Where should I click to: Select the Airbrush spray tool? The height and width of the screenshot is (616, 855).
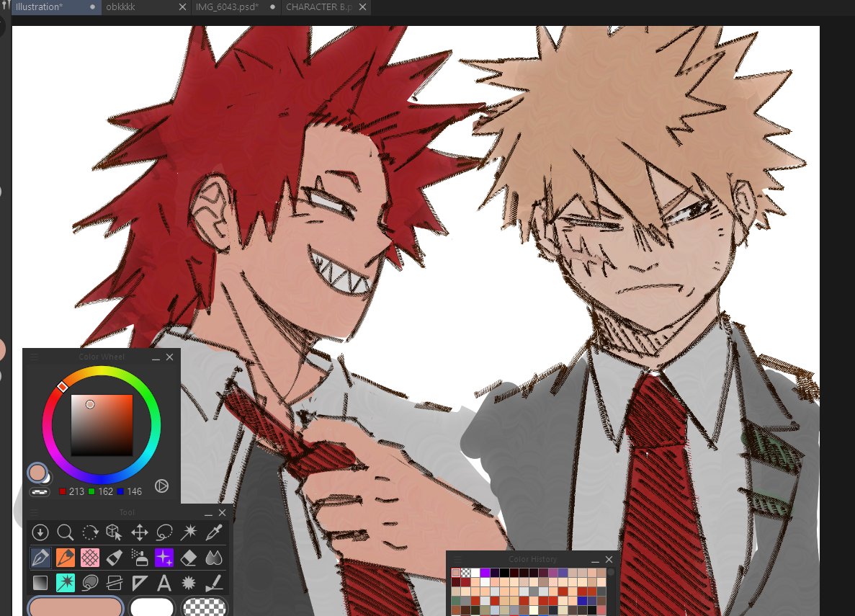pos(140,558)
